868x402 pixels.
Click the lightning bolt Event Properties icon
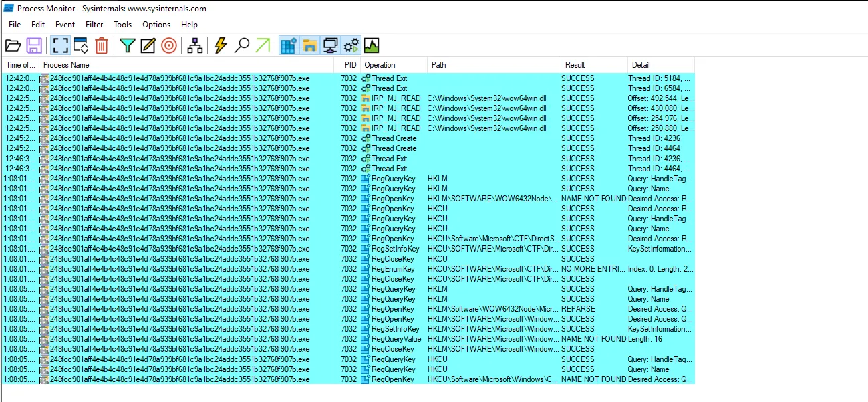[221, 45]
